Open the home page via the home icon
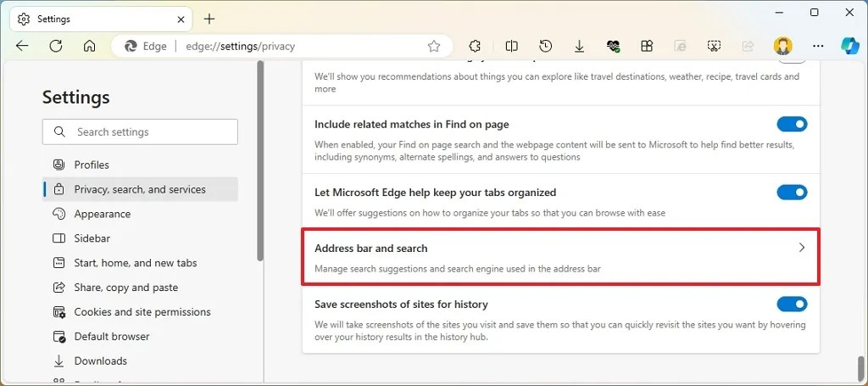The height and width of the screenshot is (386, 868). [89, 47]
